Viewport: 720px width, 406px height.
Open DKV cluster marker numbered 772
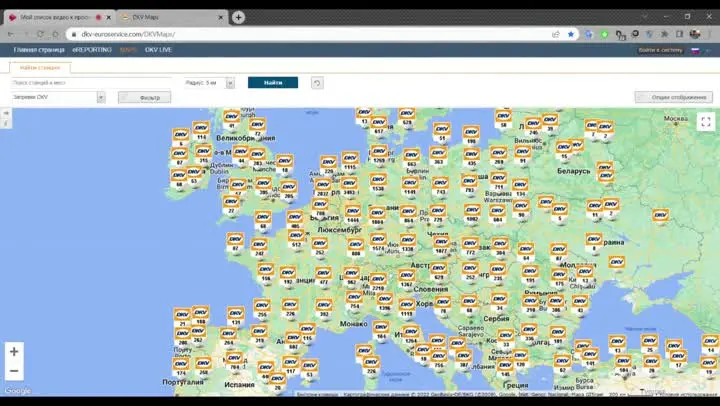[x=470, y=247]
